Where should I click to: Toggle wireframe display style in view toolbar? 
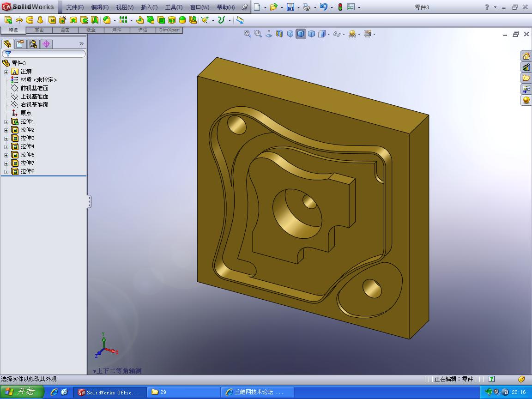click(290, 34)
